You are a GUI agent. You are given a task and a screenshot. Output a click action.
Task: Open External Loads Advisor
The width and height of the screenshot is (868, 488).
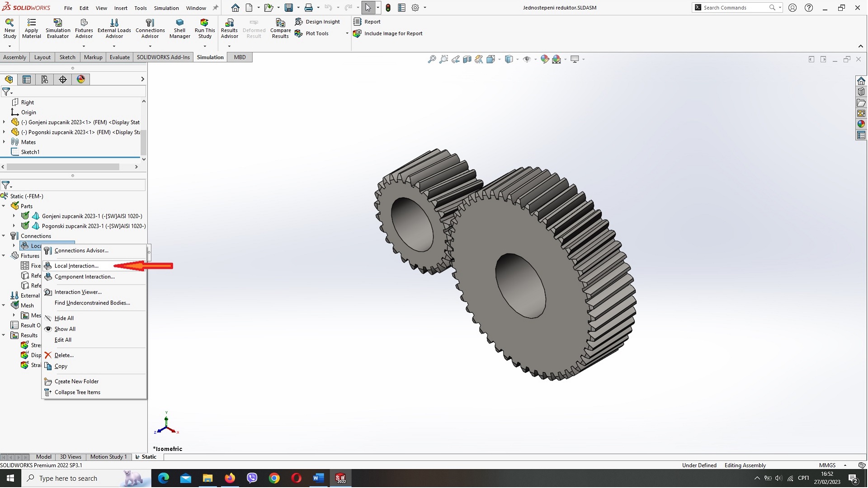click(x=114, y=28)
